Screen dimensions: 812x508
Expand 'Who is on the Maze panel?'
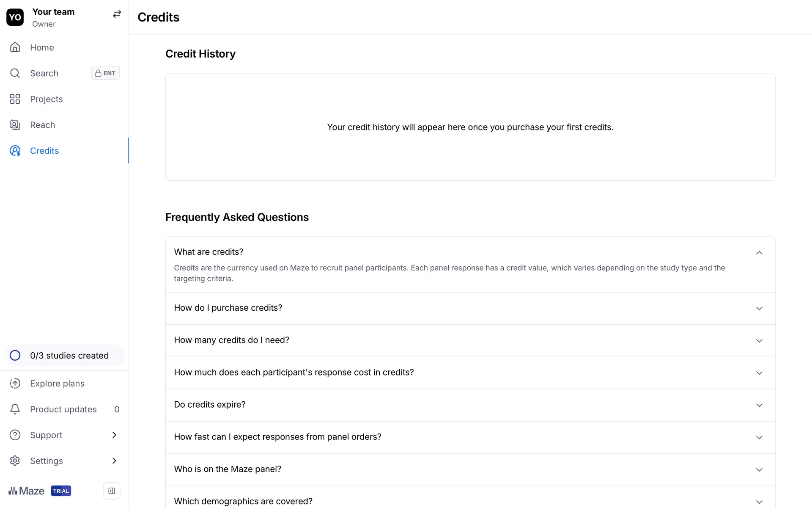pyautogui.click(x=759, y=469)
